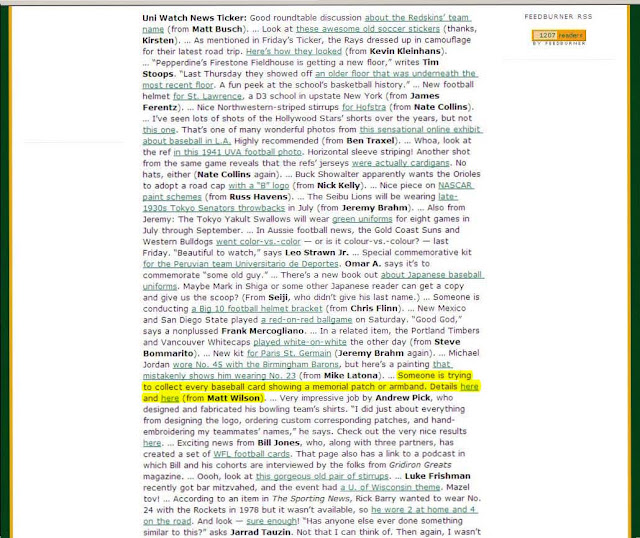The image size is (640, 538).
Task: Click the 'FEEDBURNER RSS' sidebar heading
Action: point(558,17)
